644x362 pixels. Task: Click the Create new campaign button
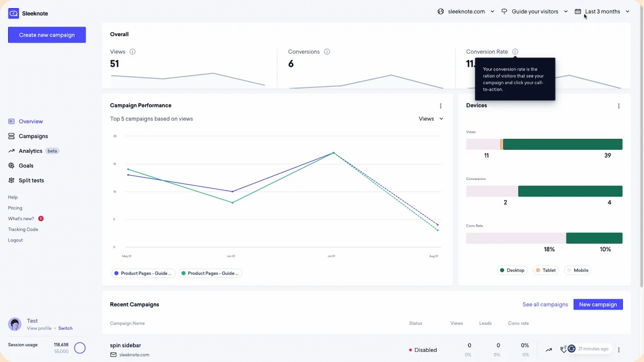47,35
